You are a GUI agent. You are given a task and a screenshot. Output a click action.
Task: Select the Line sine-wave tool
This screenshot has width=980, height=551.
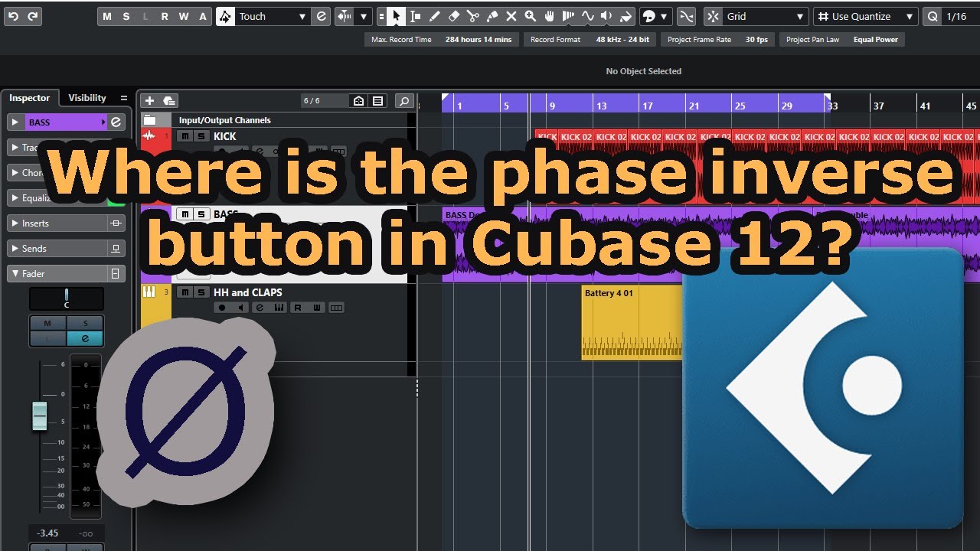point(587,16)
